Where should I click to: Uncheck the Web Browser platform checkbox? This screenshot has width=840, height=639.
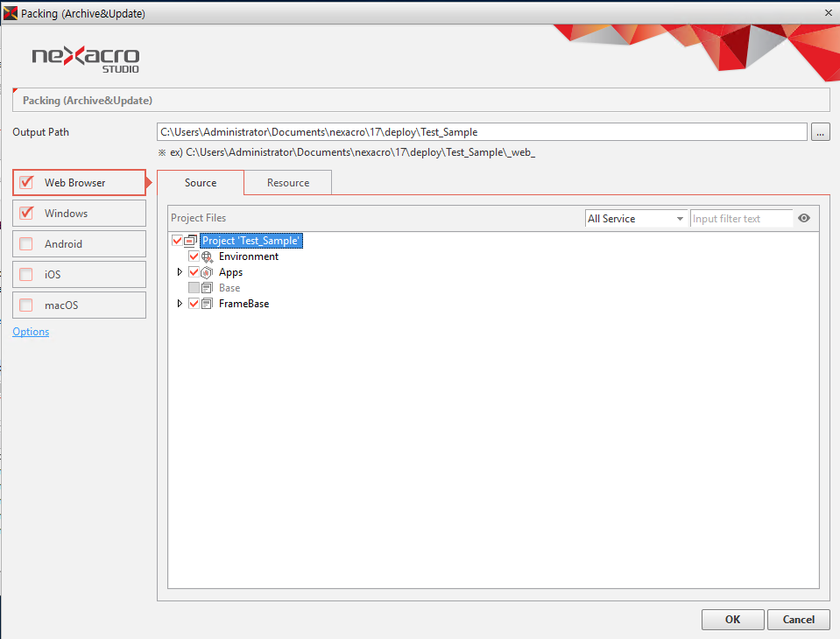coord(26,183)
